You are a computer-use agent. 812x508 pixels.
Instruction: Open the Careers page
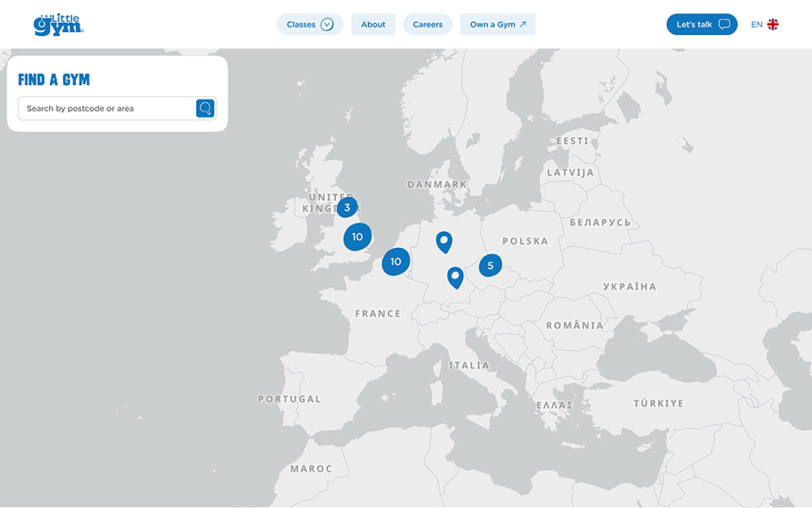point(427,25)
